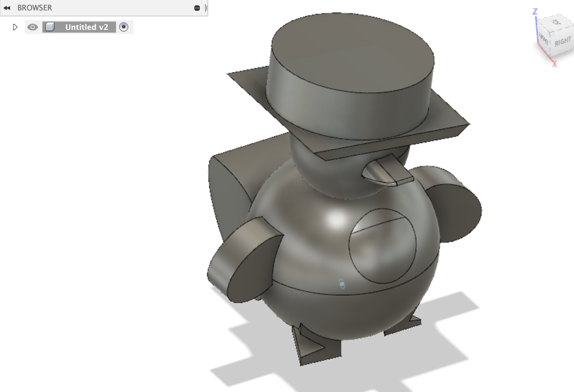The width and height of the screenshot is (574, 392).
Task: Click the BROWSER panel title
Action: point(35,8)
